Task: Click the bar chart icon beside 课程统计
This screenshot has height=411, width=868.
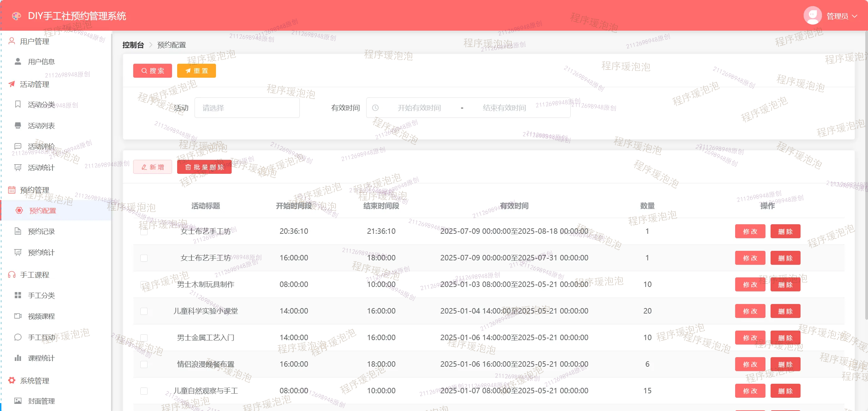Action: tap(18, 358)
